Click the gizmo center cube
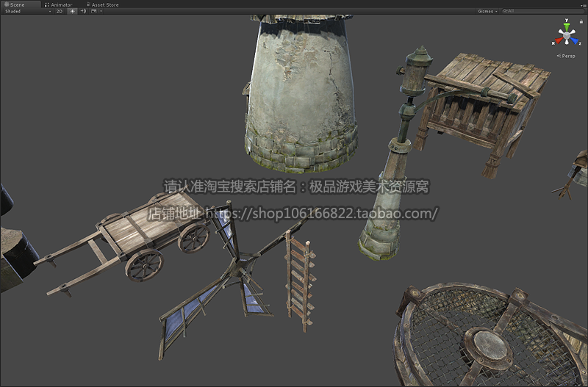Screen dimensions: 588x387 (567, 35)
